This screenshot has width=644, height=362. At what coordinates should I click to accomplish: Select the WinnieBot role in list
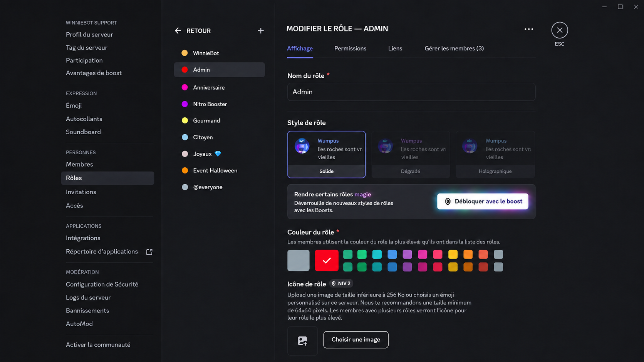point(219,53)
